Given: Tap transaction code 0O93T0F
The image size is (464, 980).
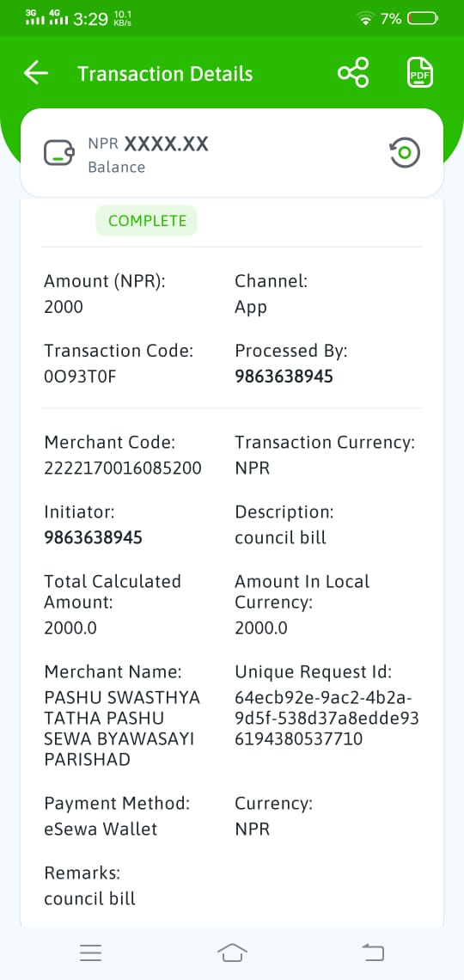Looking at the screenshot, I should pyautogui.click(x=80, y=377).
